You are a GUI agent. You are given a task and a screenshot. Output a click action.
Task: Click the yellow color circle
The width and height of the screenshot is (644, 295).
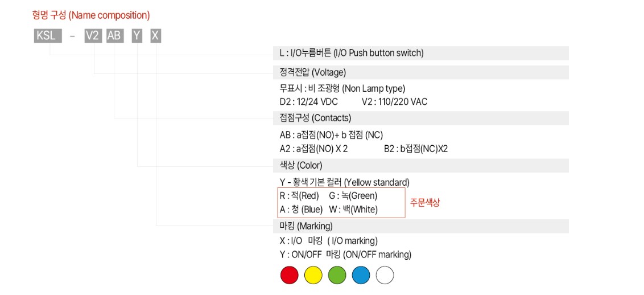[x=313, y=275]
